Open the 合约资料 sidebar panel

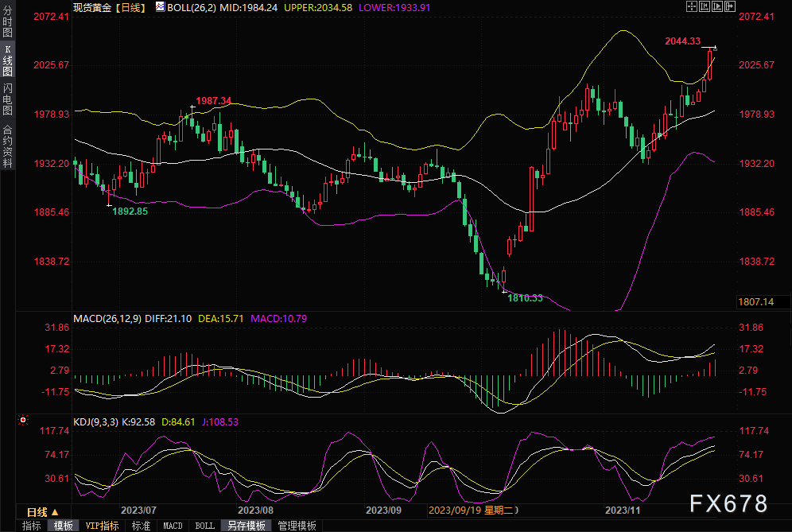point(7,146)
